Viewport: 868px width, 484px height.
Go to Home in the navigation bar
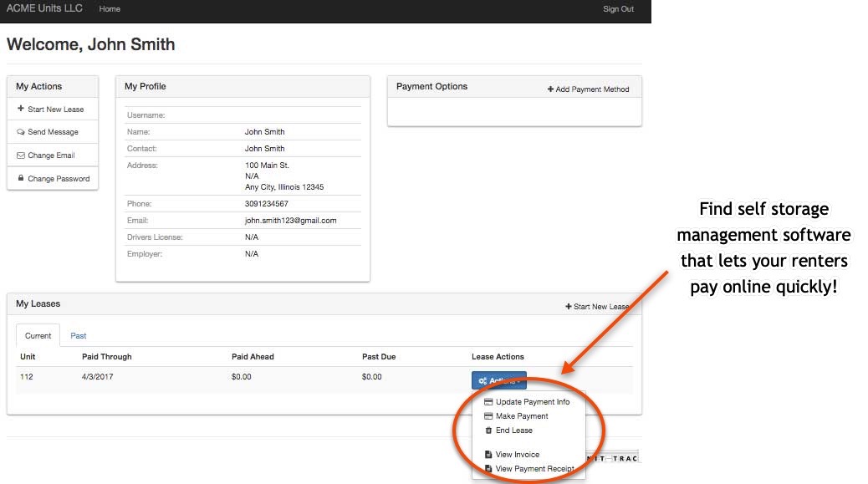(110, 9)
